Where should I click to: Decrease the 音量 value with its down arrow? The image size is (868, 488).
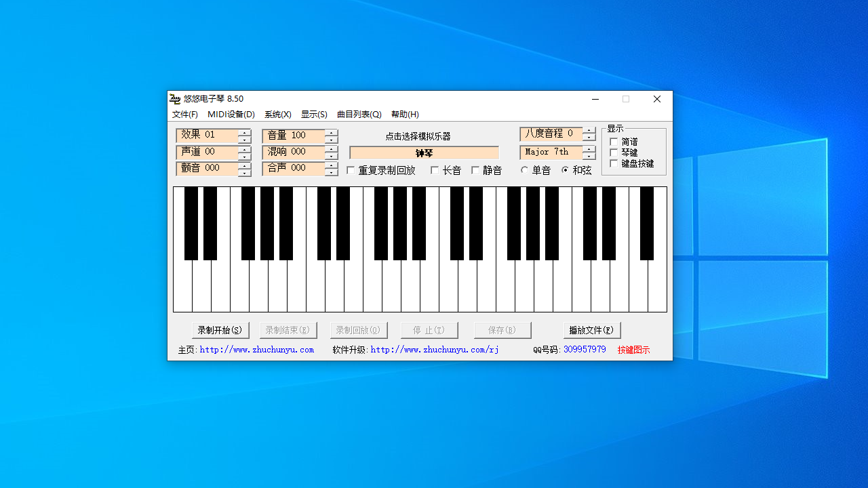coord(330,139)
